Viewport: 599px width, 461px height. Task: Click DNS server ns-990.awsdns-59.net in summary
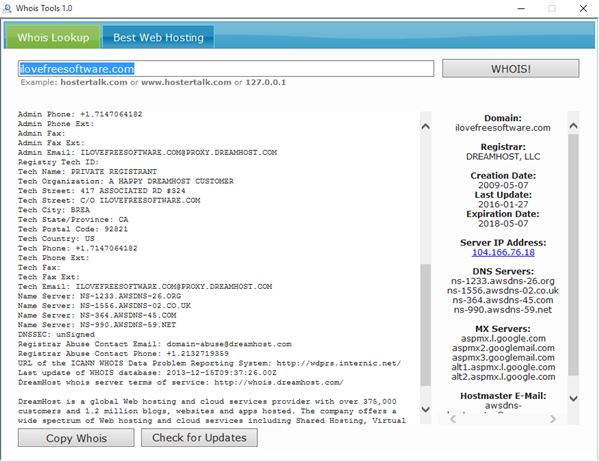[503, 310]
